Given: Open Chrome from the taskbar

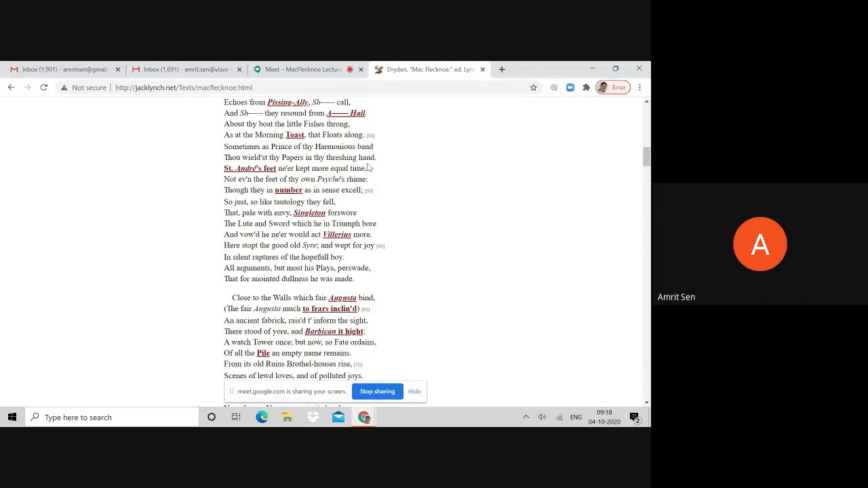Looking at the screenshot, I should tap(364, 418).
